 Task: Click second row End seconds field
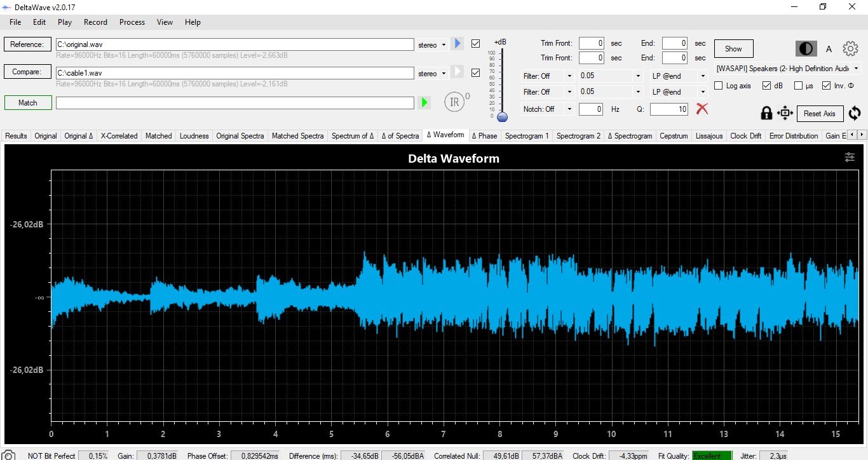tap(675, 58)
